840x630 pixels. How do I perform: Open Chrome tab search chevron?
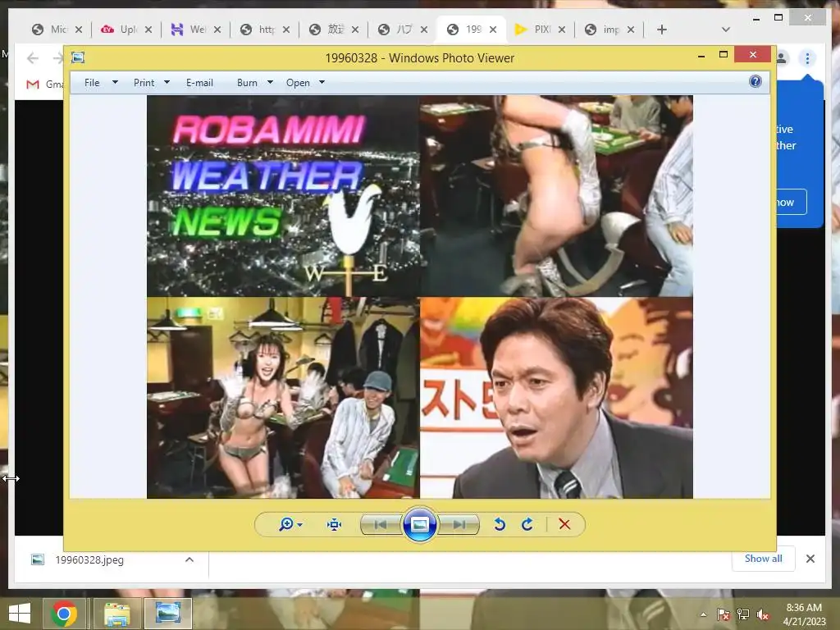(x=726, y=30)
